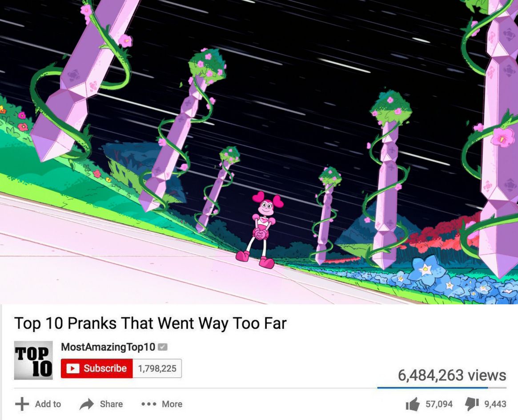Open the TOP 10 channel avatar
Image resolution: width=518 pixels, height=420 pixels.
pyautogui.click(x=33, y=360)
